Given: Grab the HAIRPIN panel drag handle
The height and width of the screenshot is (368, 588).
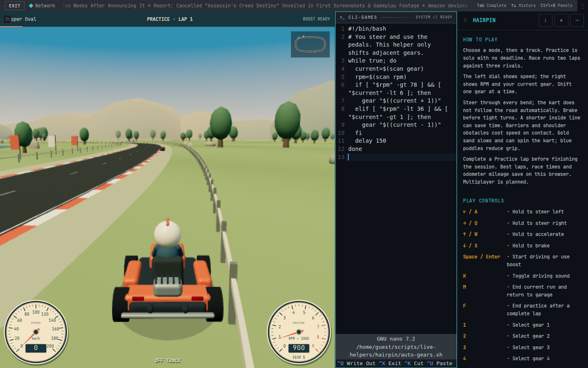Looking at the screenshot, I should (465, 20).
